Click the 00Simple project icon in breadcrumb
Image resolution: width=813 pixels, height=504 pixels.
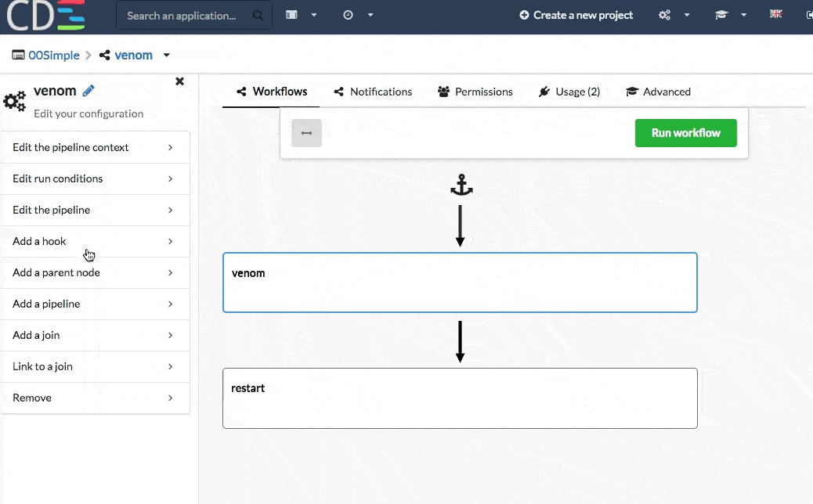point(18,55)
